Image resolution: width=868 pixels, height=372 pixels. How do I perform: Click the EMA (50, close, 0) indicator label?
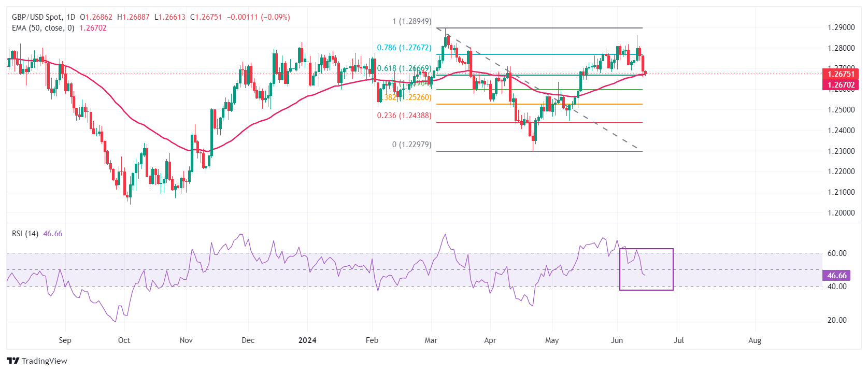(x=43, y=28)
